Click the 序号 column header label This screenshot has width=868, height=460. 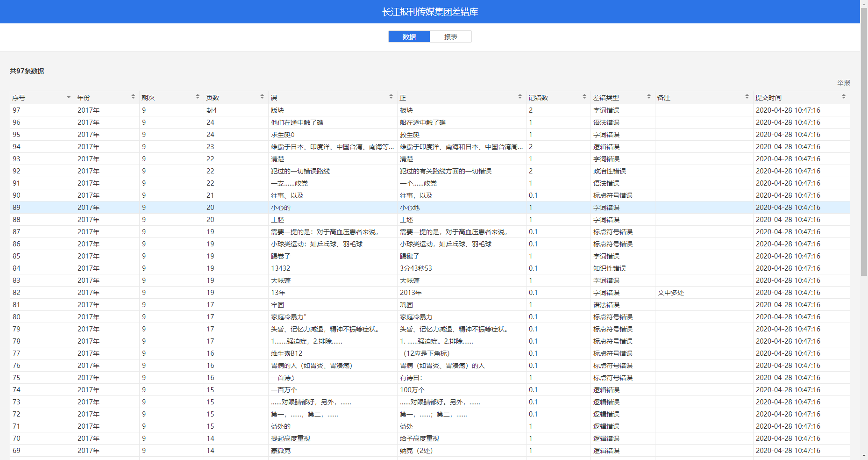click(x=19, y=98)
